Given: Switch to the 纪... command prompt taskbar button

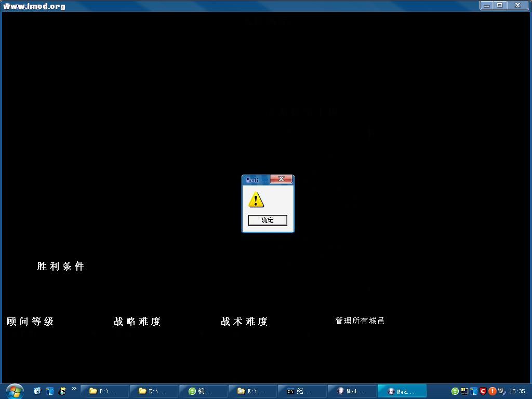Looking at the screenshot, I should pos(301,391).
